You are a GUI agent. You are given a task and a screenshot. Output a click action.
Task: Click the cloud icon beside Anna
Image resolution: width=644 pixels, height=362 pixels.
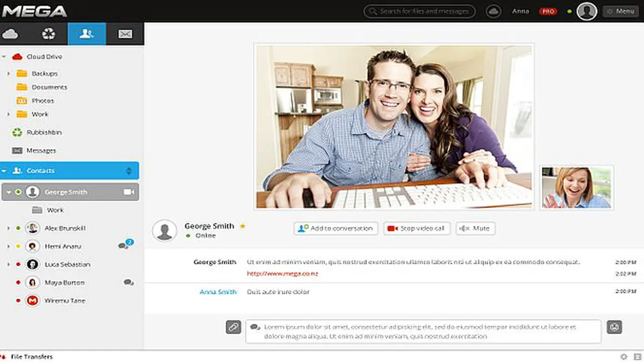[493, 11]
